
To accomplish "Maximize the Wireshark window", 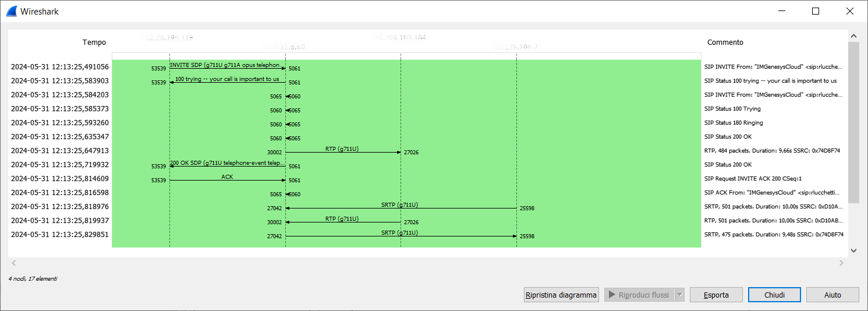I will 816,11.
